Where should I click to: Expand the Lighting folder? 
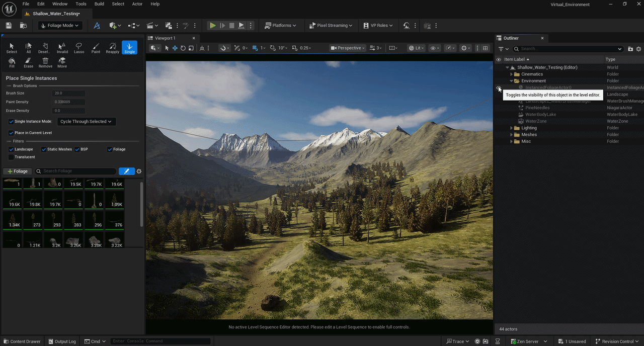pyautogui.click(x=511, y=128)
